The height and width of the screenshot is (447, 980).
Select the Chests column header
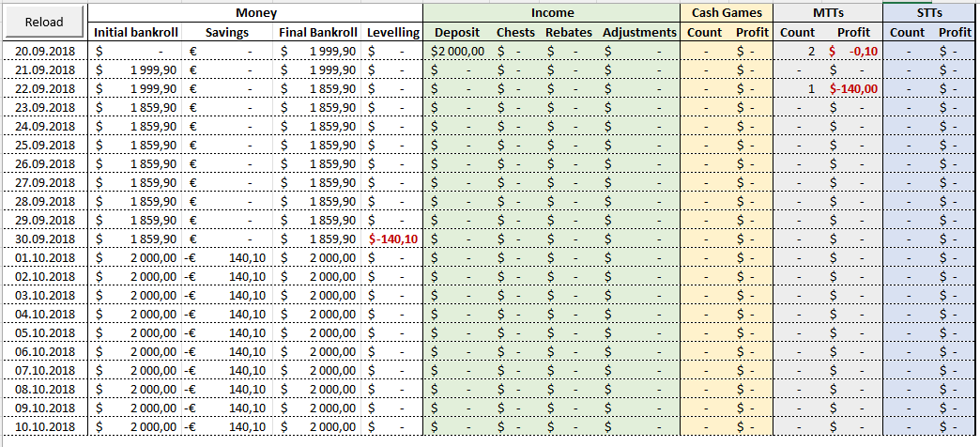[515, 32]
